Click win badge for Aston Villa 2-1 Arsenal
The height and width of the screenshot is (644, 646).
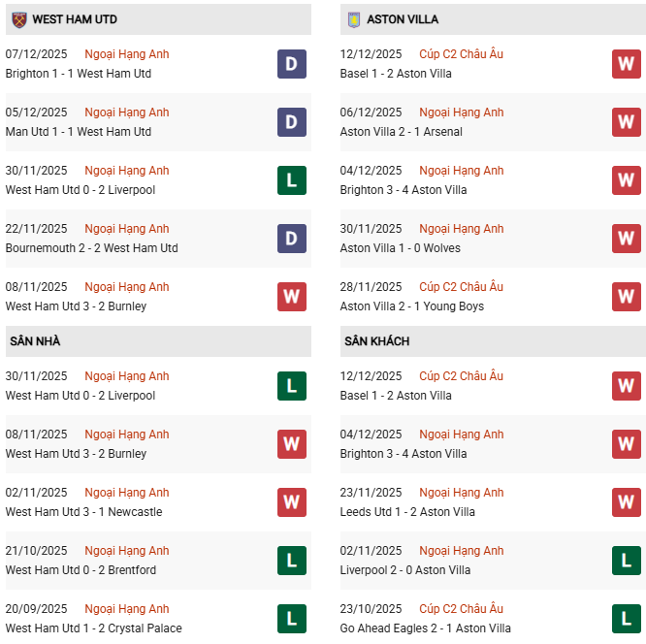click(627, 122)
